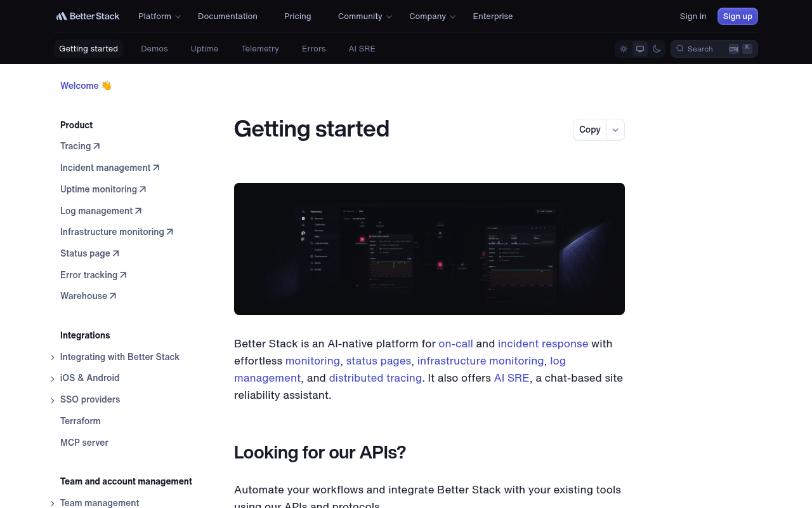The height and width of the screenshot is (508, 812).
Task: Open Pricing in top navigation
Action: coord(298,17)
